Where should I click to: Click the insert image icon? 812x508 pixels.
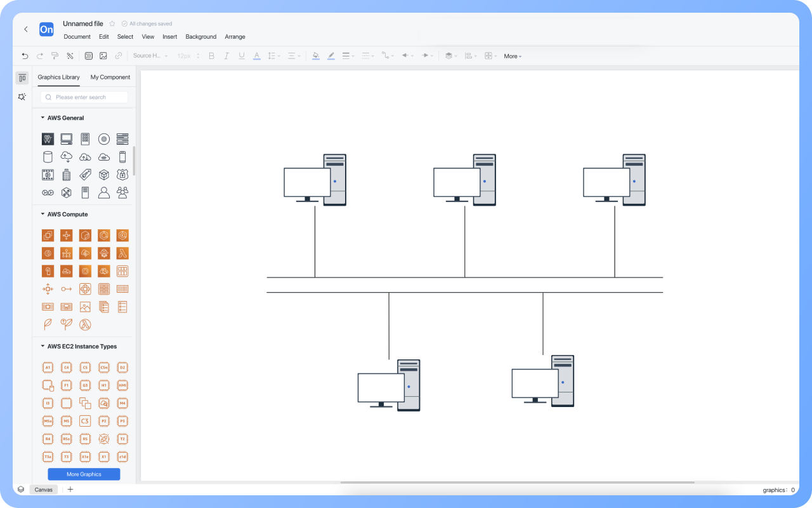[103, 56]
